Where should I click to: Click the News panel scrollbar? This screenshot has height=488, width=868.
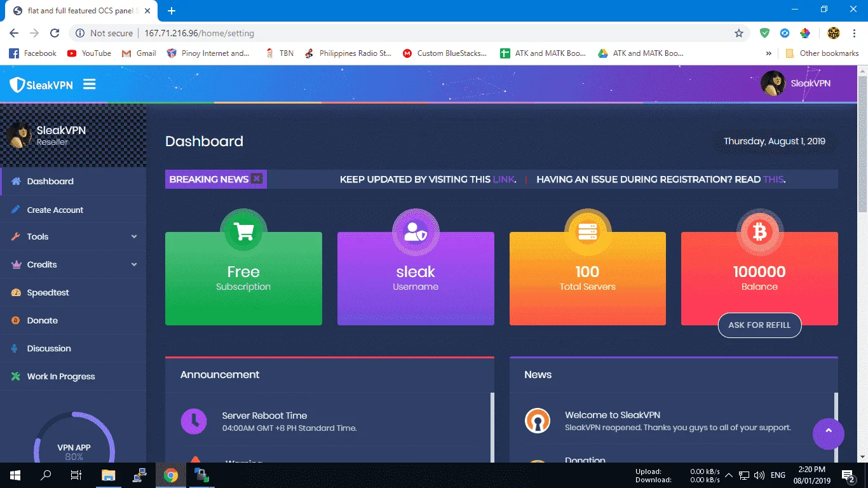point(836,427)
